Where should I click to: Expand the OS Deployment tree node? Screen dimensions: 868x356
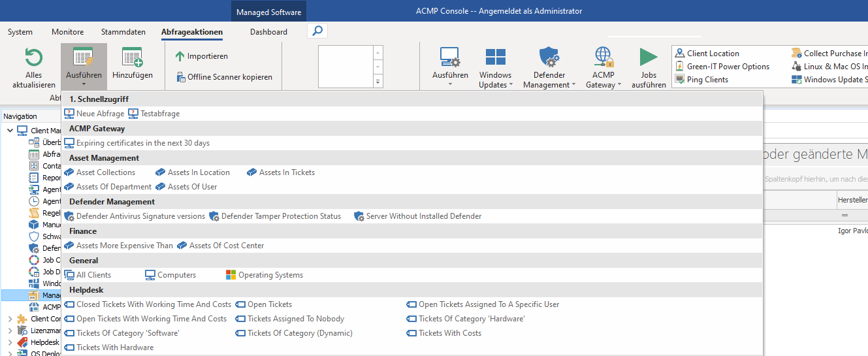10,353
